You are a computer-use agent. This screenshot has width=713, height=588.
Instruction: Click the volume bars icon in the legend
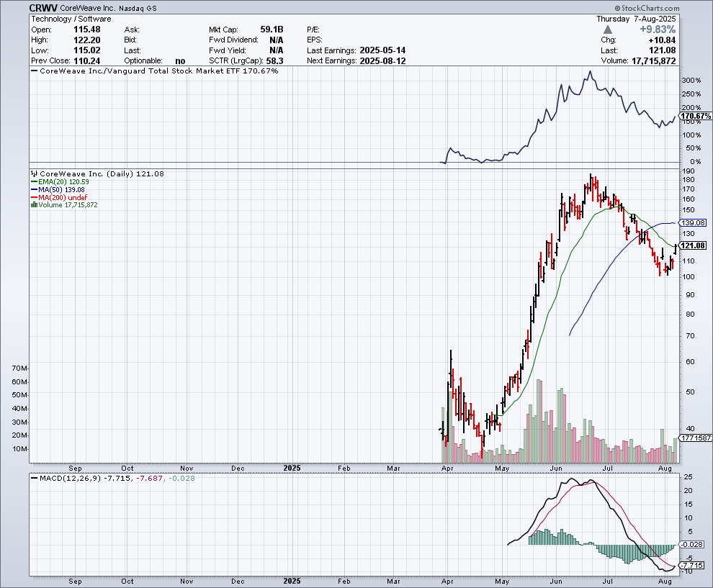coord(34,205)
